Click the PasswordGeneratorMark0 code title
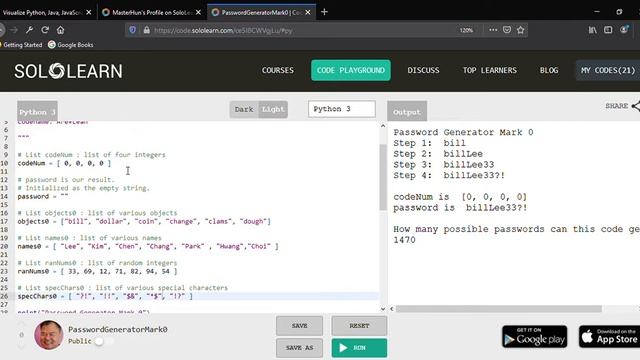The height and width of the screenshot is (360, 640). pyautogui.click(x=118, y=329)
